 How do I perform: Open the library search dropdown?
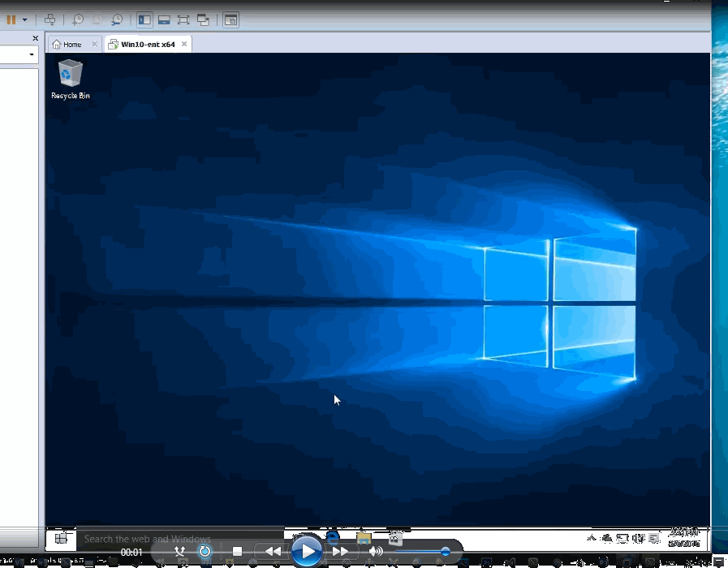32,54
